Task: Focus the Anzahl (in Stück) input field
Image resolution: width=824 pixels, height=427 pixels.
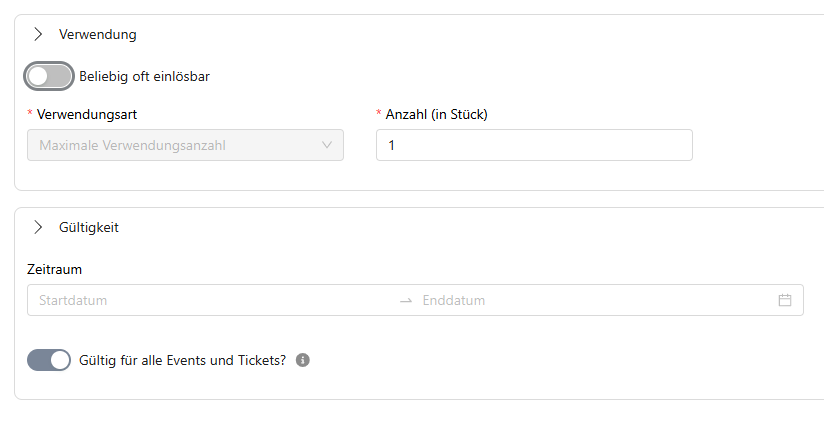Action: 534,145
